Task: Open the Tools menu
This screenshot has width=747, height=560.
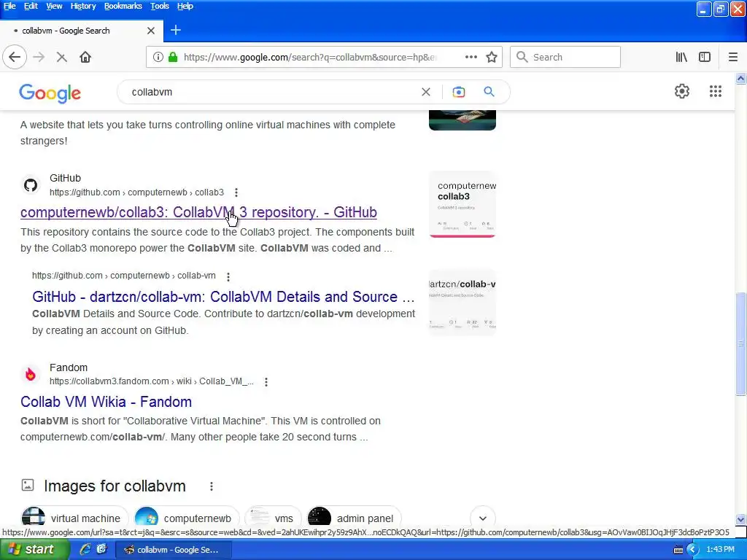Action: 160,6
